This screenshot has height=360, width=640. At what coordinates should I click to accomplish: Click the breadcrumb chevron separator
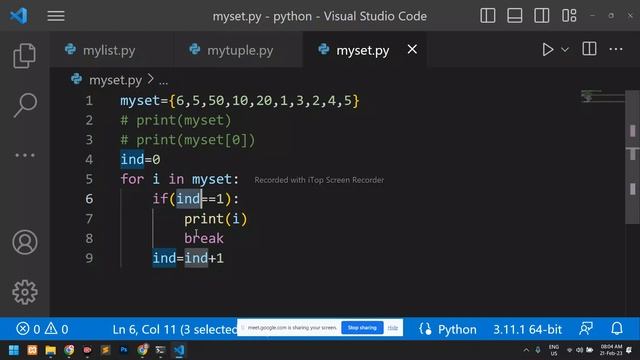150,79
